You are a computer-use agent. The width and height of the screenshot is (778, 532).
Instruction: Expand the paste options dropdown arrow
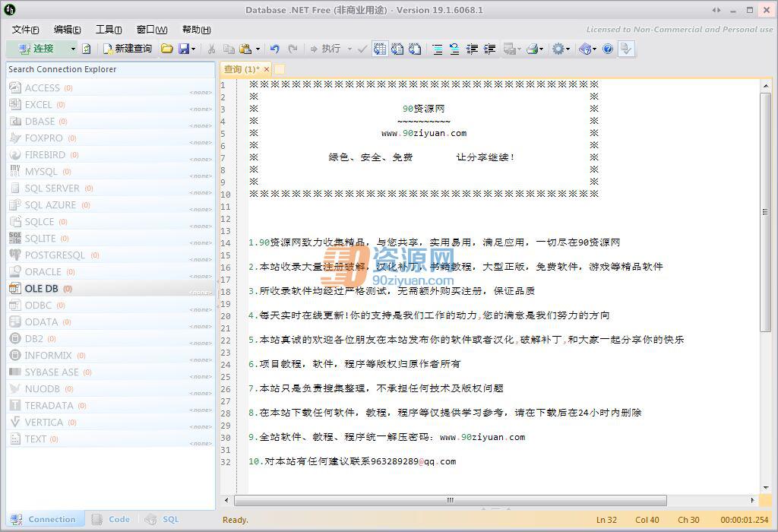tap(258, 49)
